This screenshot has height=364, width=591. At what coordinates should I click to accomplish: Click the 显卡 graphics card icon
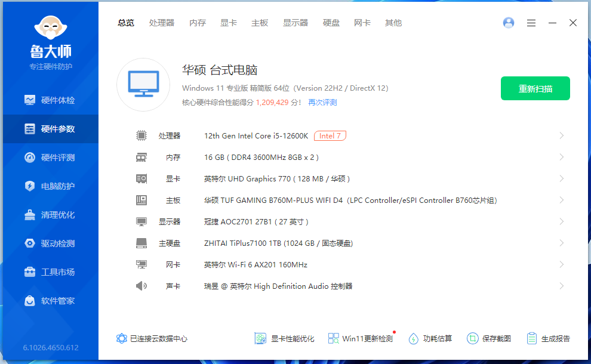pyautogui.click(x=141, y=178)
